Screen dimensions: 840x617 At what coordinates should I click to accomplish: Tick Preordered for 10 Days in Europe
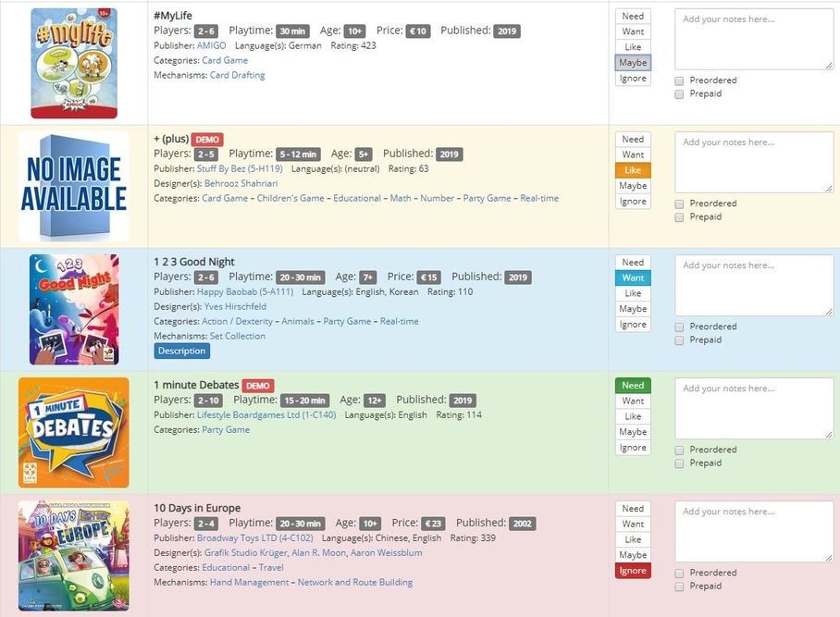(x=679, y=574)
